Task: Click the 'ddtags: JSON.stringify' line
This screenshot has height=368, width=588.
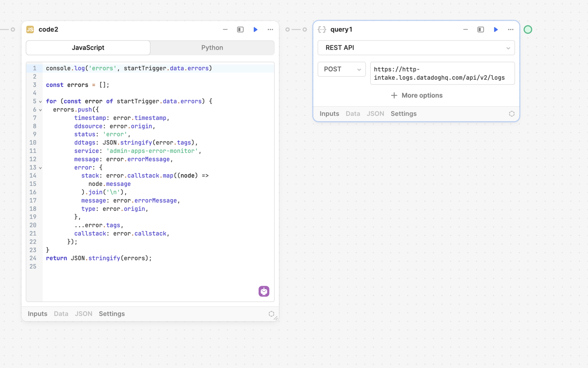Action: click(x=136, y=143)
